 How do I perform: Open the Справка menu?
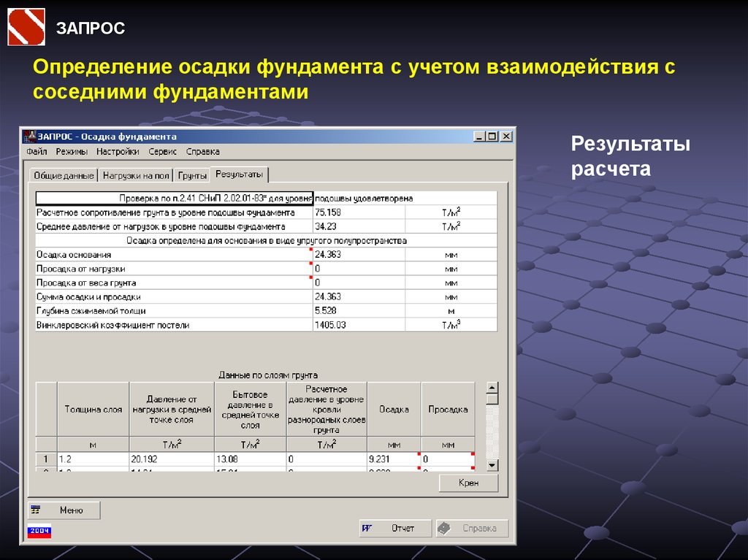click(203, 152)
